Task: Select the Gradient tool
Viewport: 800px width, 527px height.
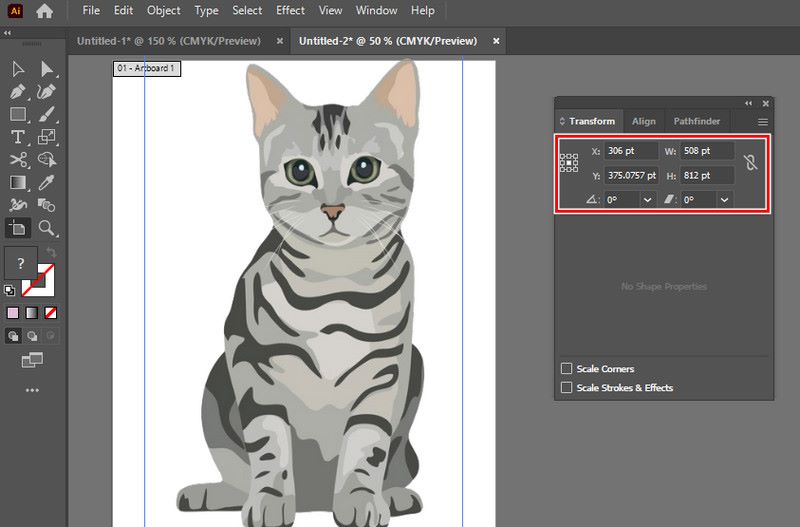Action: 18,182
